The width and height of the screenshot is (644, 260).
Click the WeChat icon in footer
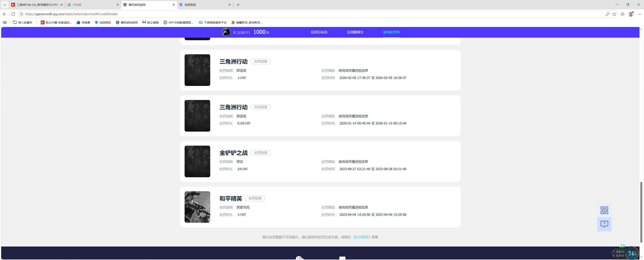(300, 258)
